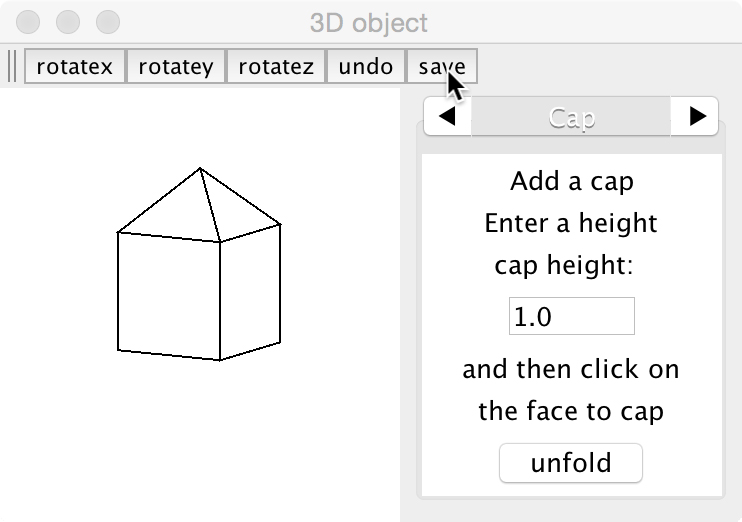Image resolution: width=742 pixels, height=522 pixels.
Task: Select the right side face of the solid
Action: [250, 290]
